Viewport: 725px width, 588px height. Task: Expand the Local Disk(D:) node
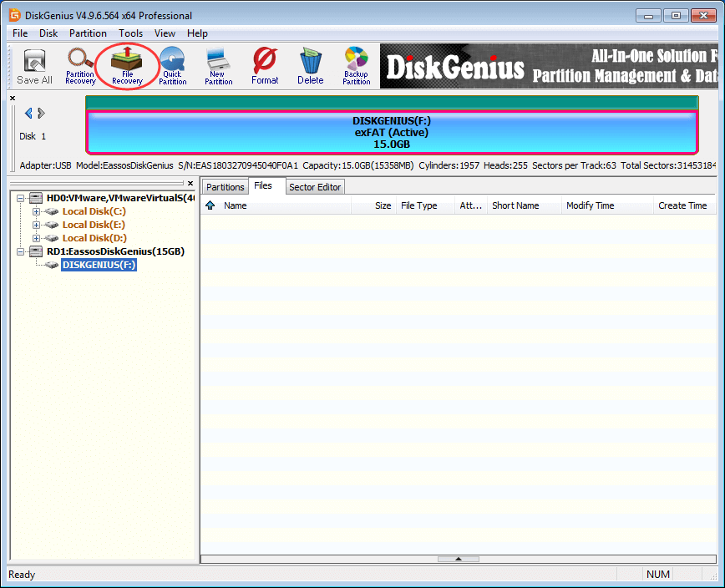[x=36, y=239]
